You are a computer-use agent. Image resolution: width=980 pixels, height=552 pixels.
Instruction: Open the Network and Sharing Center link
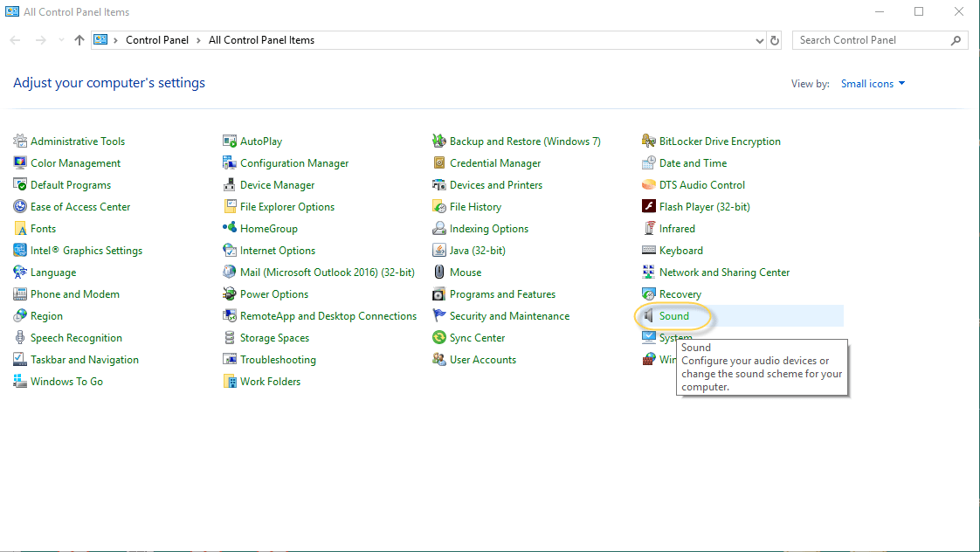pos(724,272)
